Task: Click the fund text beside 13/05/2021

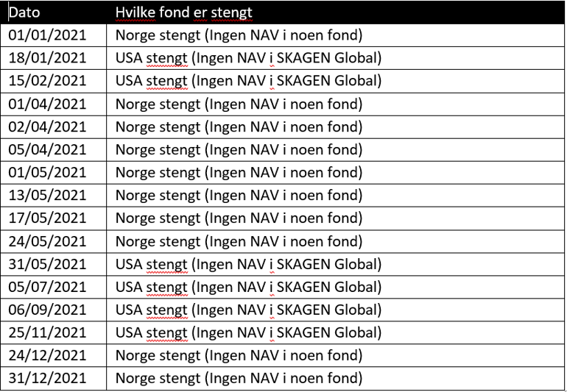Action: pos(239,196)
